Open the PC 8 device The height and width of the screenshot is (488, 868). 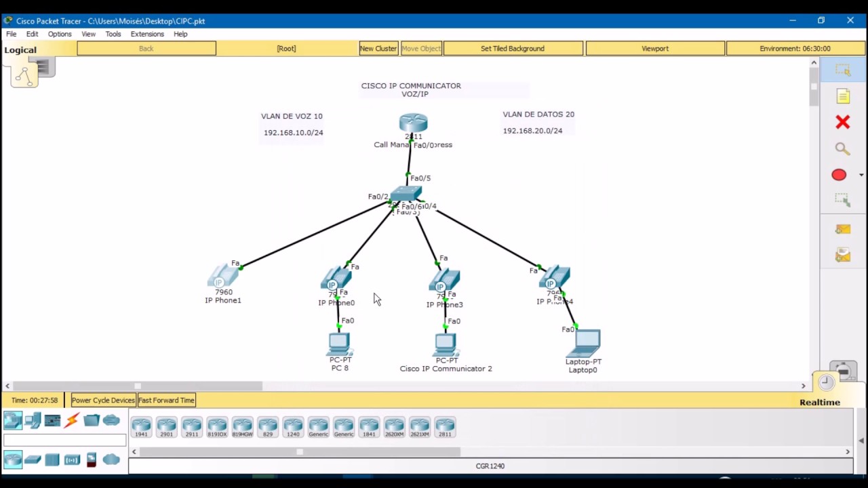pyautogui.click(x=339, y=344)
